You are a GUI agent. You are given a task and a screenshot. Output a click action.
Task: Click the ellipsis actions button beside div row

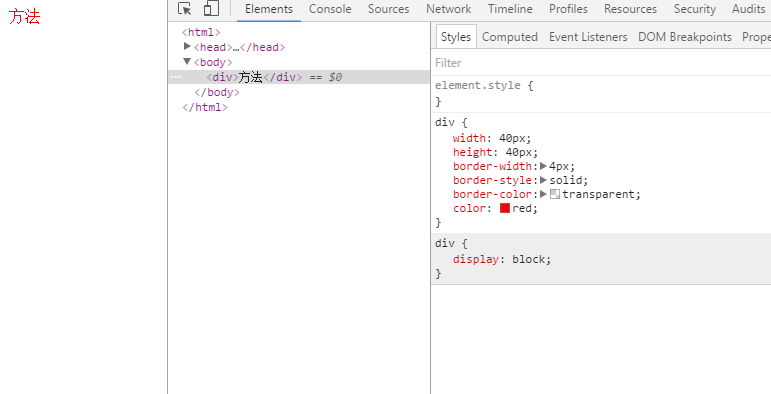176,77
